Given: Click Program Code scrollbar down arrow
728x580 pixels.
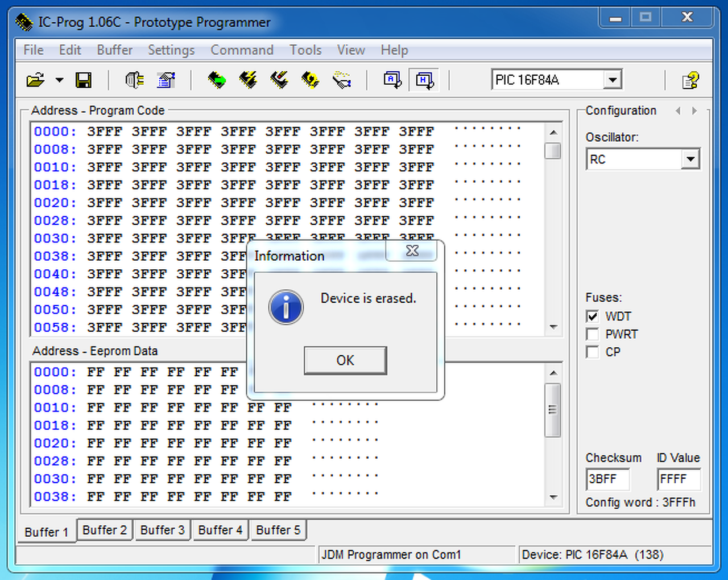Looking at the screenshot, I should [x=553, y=327].
